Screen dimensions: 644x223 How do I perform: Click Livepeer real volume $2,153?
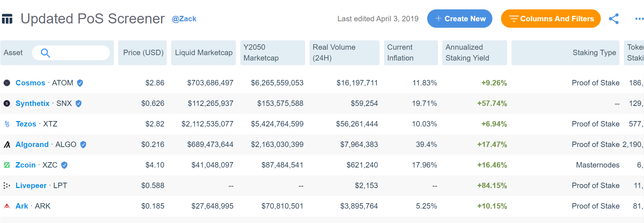(x=366, y=186)
